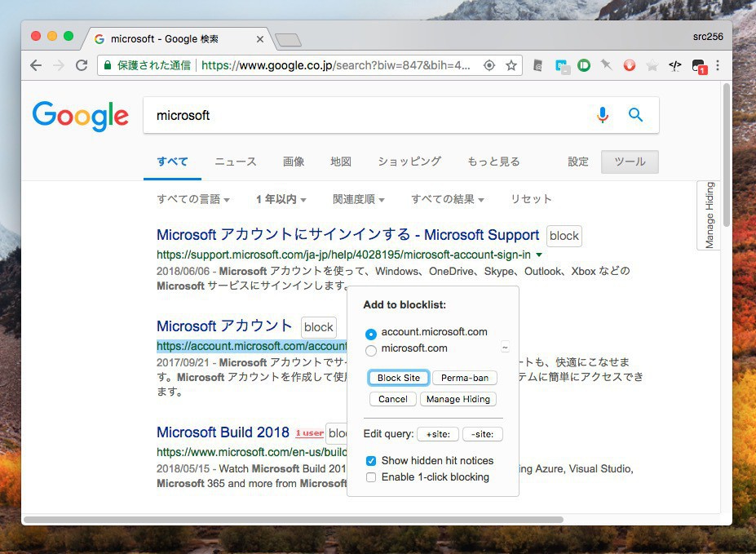Image resolution: width=756 pixels, height=554 pixels.
Task: Click Manage Hiding button in popup
Action: [x=458, y=399]
